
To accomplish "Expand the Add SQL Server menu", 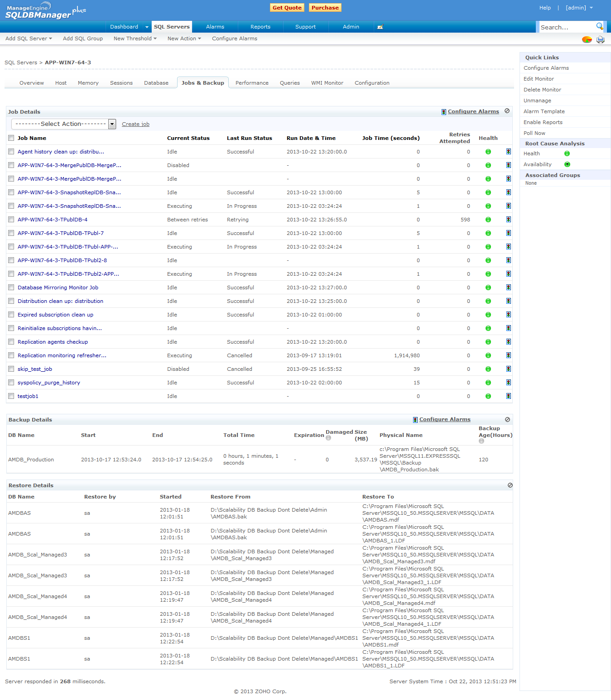I will point(29,38).
